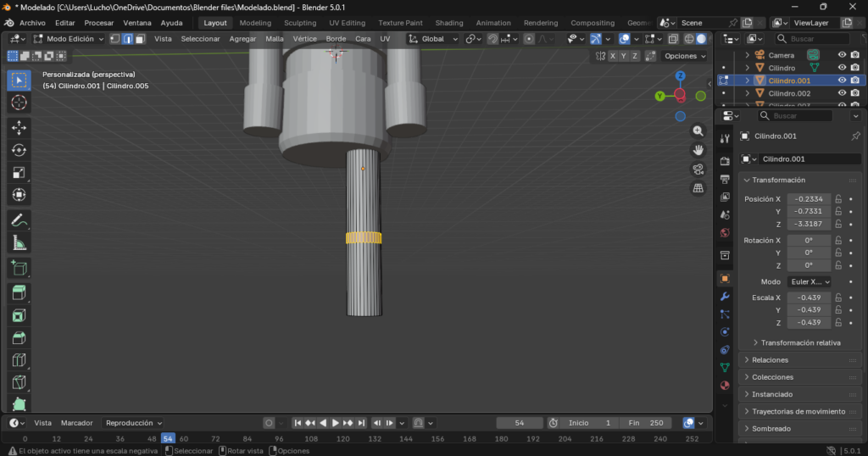The height and width of the screenshot is (456, 868).
Task: Open the Modifiers wrench properties tab
Action: 725,297
